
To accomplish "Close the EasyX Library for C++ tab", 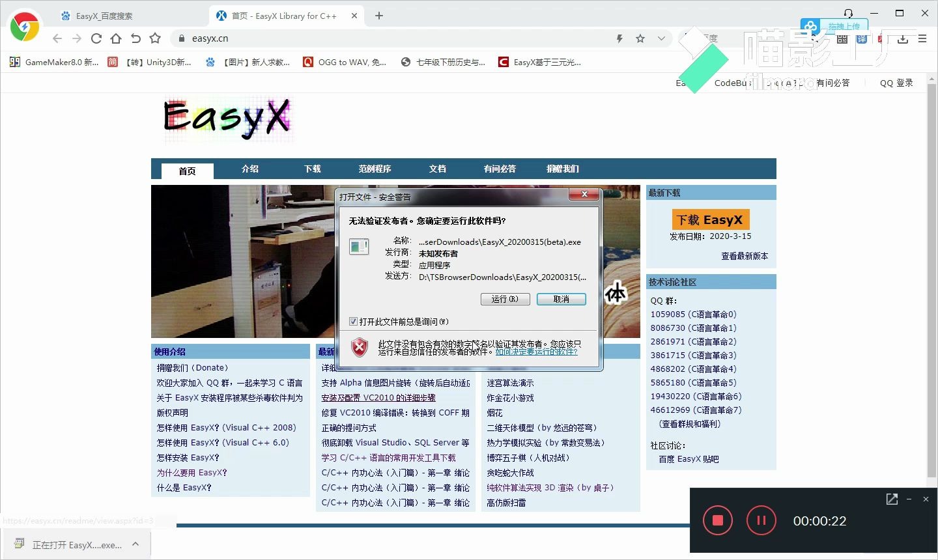I will click(354, 16).
